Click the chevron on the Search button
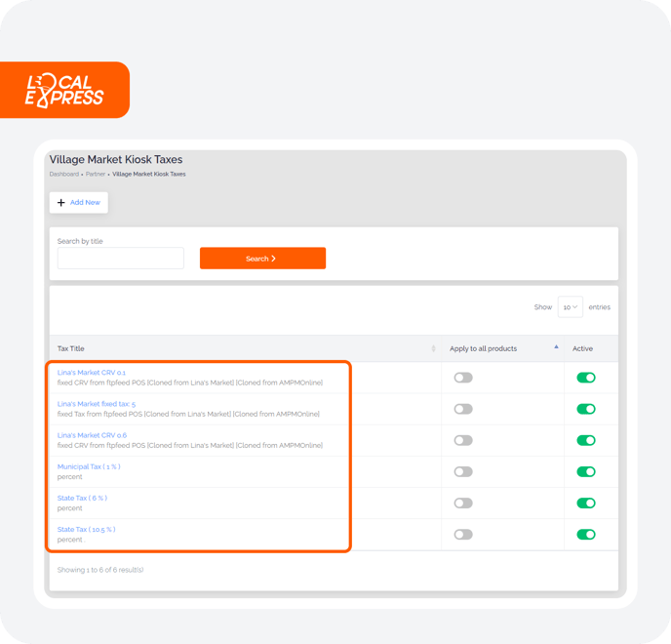The width and height of the screenshot is (671, 644). coord(273,259)
